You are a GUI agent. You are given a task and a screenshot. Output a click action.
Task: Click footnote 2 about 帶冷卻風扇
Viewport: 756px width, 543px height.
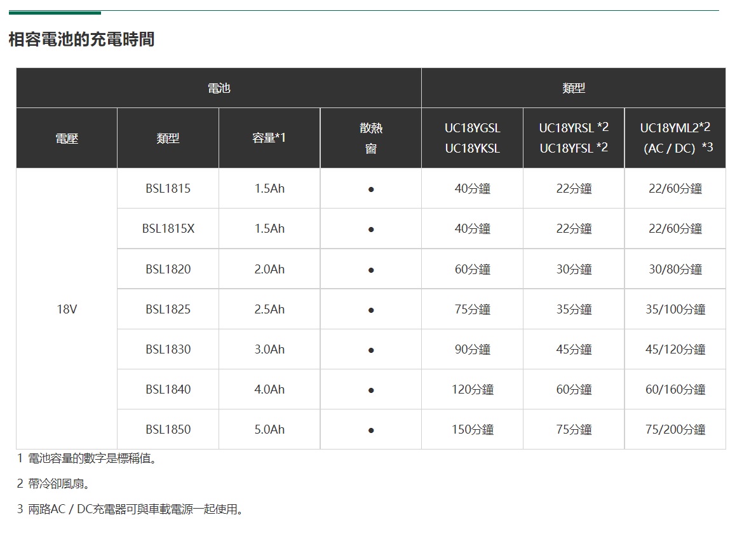click(53, 484)
